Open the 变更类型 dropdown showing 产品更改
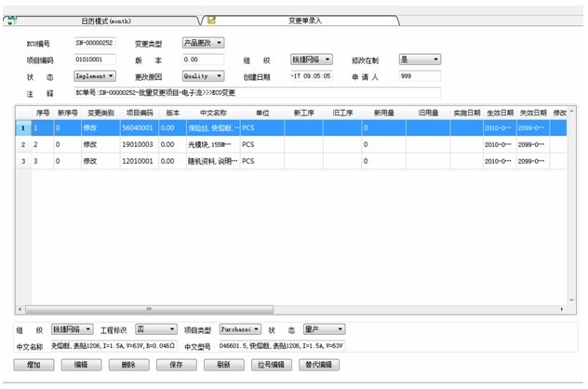588x389 pixels. [202, 43]
